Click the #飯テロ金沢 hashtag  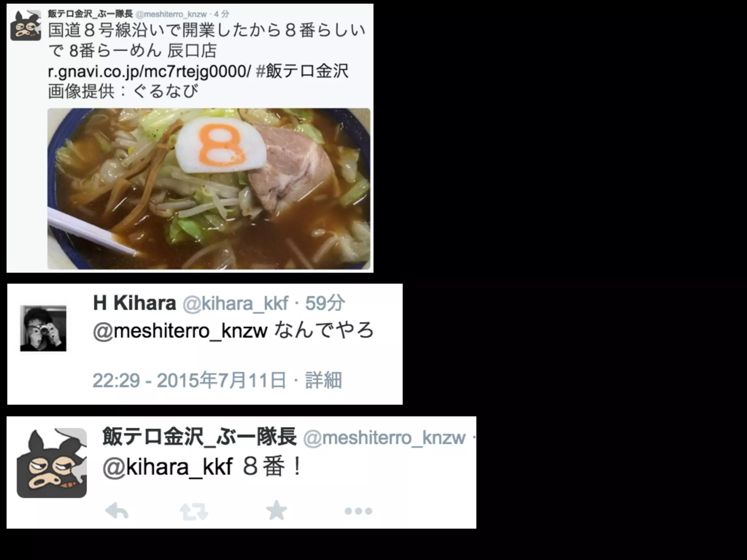[302, 71]
